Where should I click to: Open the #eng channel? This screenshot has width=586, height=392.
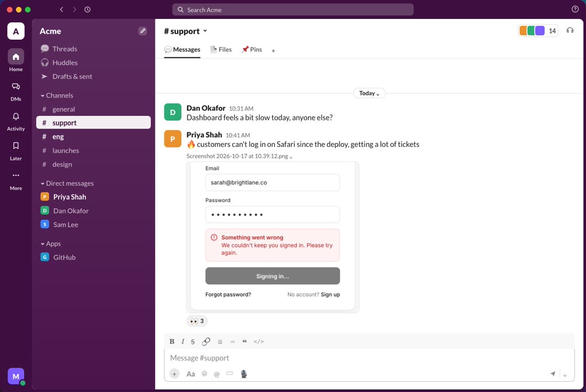click(x=94, y=137)
